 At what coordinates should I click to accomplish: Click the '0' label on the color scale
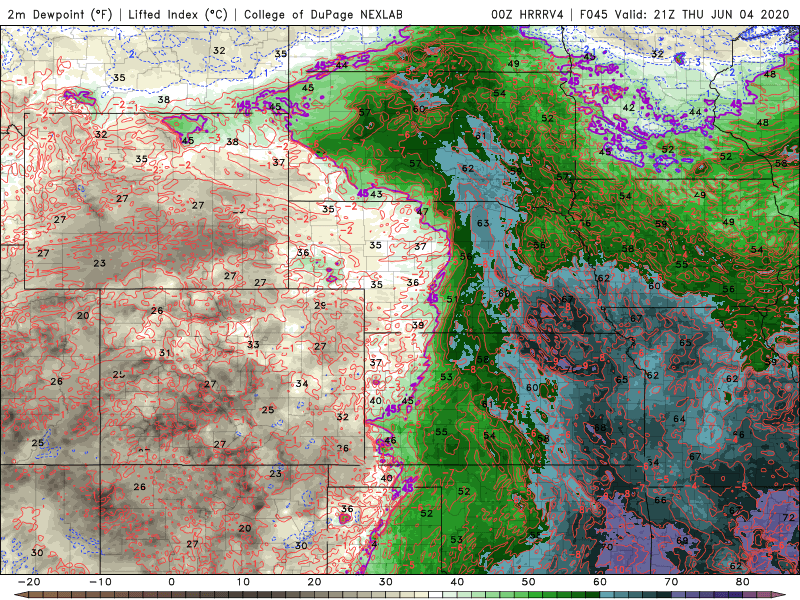click(171, 582)
